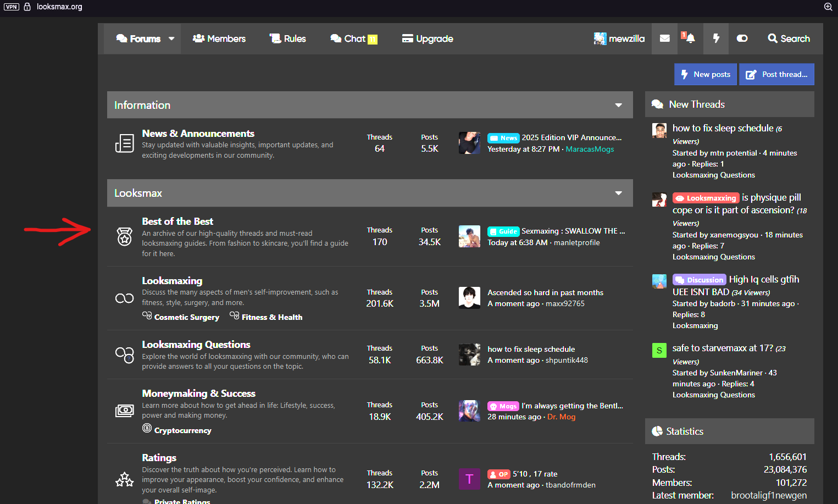Open the Members tab
Image resolution: width=838 pixels, height=504 pixels.
coord(219,38)
